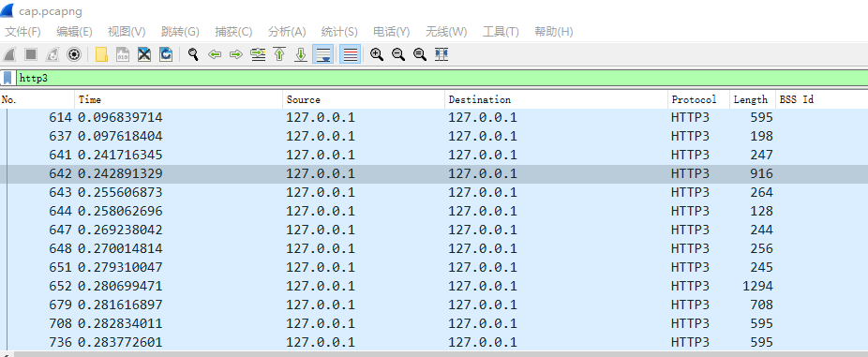Viewport: 868px width, 357px height.
Task: Open the 统计(S) menu
Action: [x=339, y=32]
